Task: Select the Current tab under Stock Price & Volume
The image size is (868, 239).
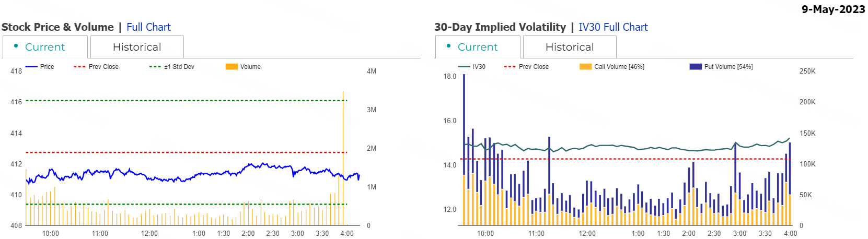Action: pos(45,47)
